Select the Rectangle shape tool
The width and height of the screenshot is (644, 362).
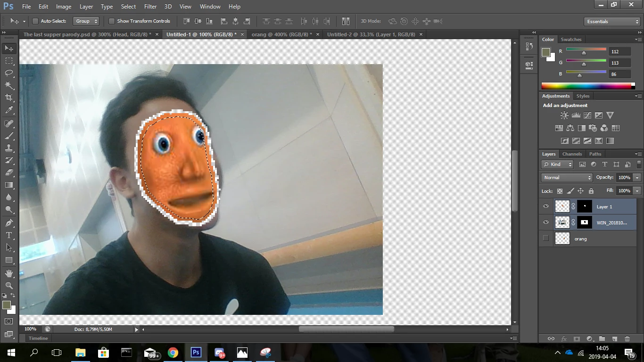click(x=9, y=260)
